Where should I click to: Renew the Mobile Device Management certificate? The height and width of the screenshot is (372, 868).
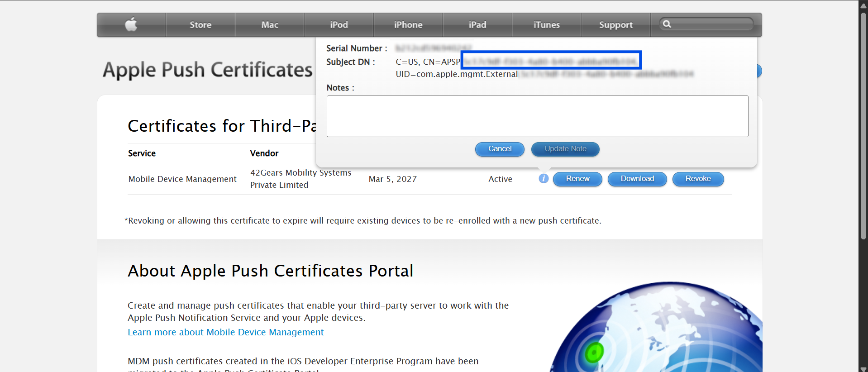(577, 179)
